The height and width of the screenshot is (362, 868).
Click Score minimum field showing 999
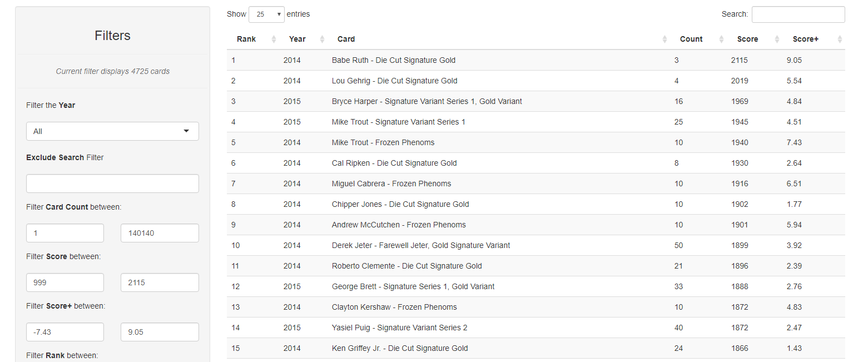65,282
